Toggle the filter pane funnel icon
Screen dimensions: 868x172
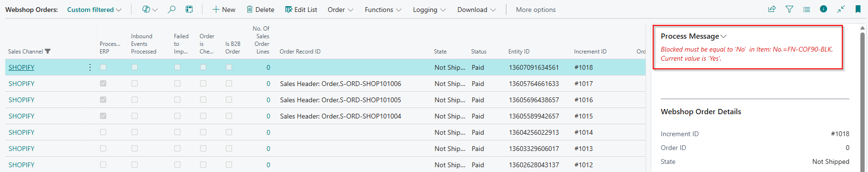[789, 9]
